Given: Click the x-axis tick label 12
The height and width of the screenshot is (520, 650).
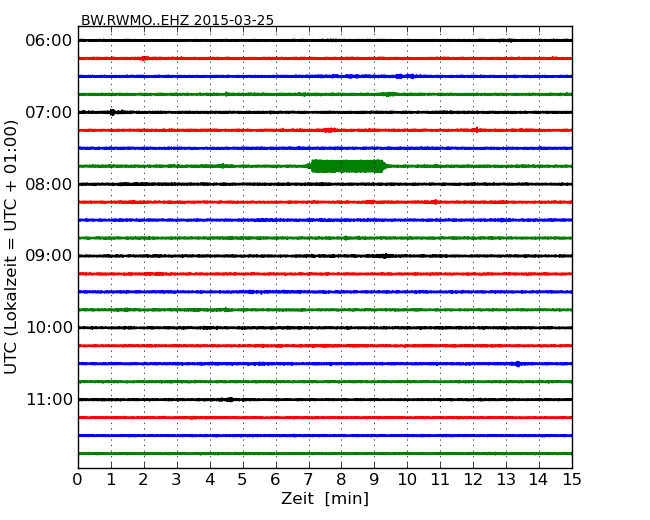Looking at the screenshot, I should point(473,480).
